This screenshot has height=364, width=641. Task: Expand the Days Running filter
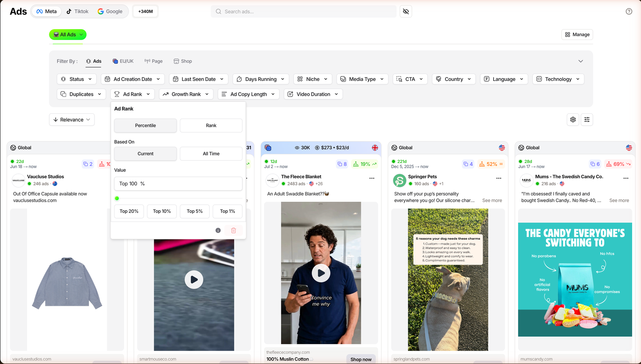pyautogui.click(x=261, y=79)
